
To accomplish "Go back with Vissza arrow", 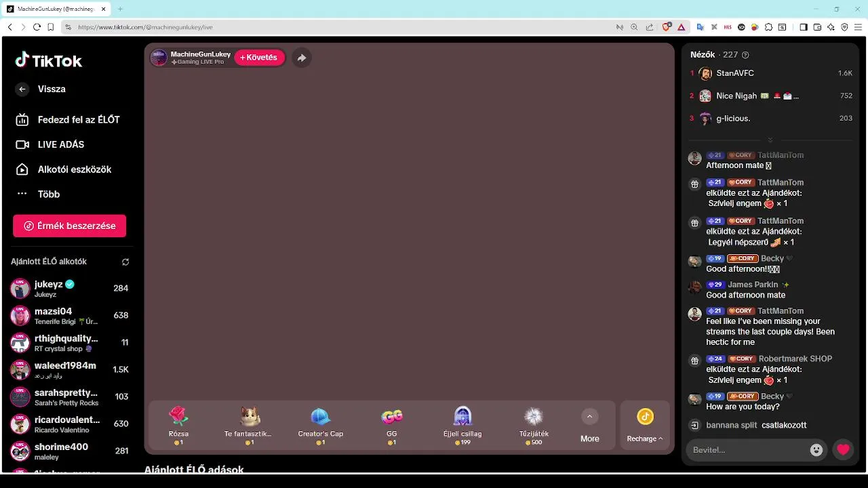I will click(22, 89).
